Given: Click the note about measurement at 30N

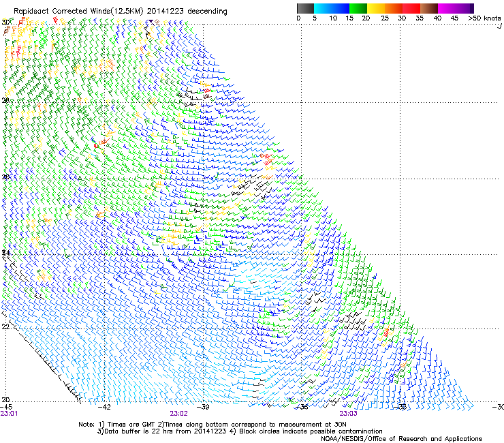Looking at the screenshot, I should click(252, 425).
